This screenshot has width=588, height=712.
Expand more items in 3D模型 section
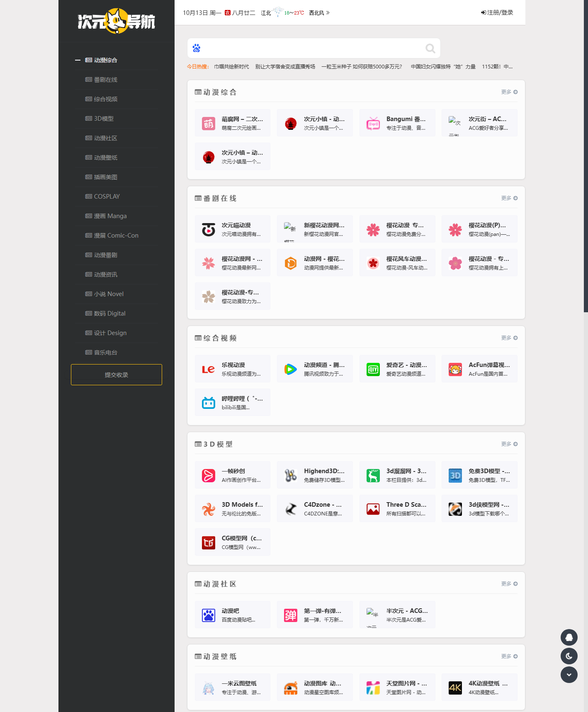(509, 444)
